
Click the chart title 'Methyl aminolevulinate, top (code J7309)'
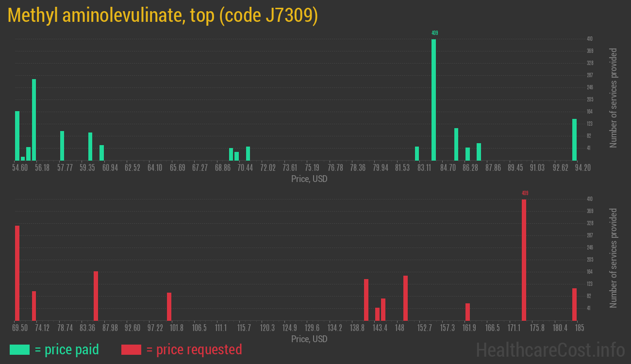pos(163,16)
